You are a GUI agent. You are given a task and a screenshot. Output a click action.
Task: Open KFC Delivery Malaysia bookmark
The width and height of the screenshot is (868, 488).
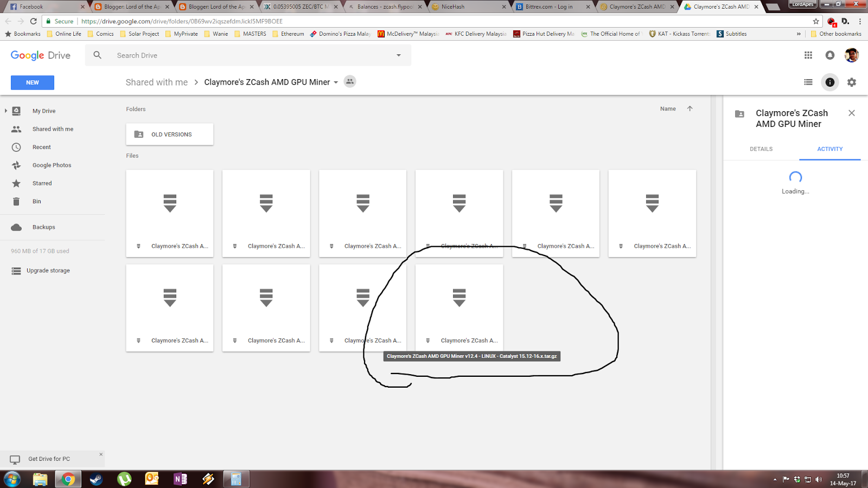click(476, 34)
